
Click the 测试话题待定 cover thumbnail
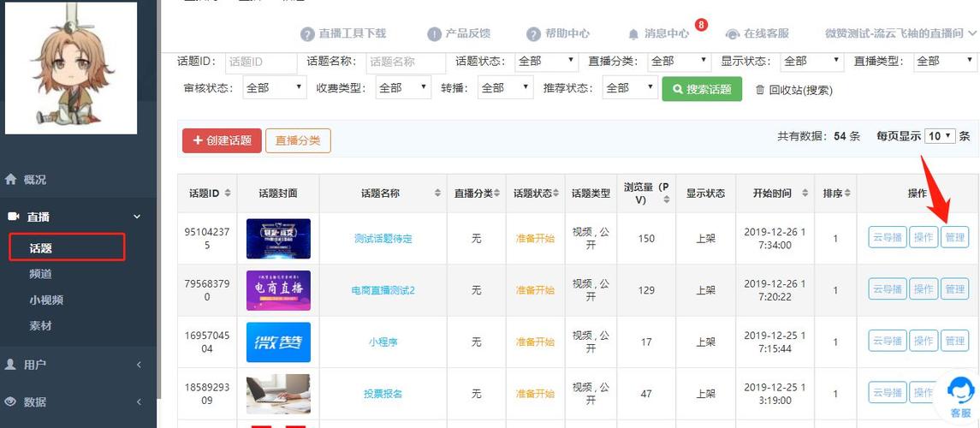tap(278, 238)
